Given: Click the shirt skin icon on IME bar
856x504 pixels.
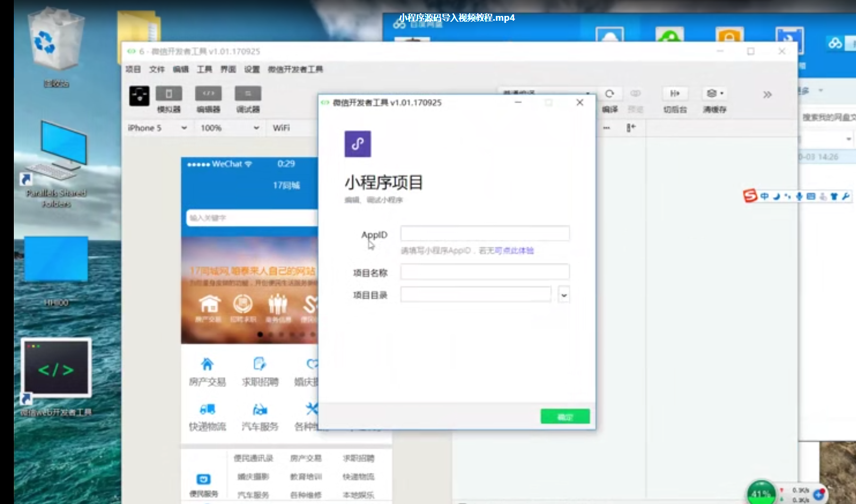Looking at the screenshot, I should 834,196.
